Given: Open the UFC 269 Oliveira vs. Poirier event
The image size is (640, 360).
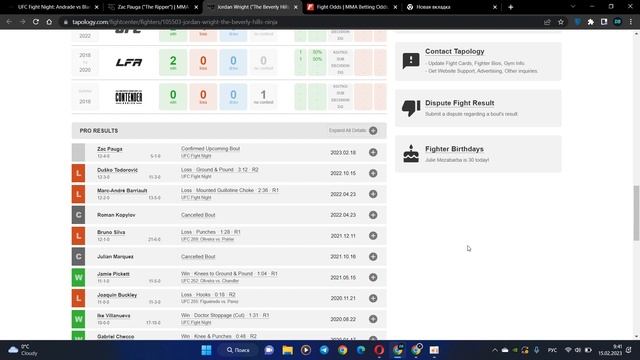Looking at the screenshot, I should pyautogui.click(x=208, y=239).
